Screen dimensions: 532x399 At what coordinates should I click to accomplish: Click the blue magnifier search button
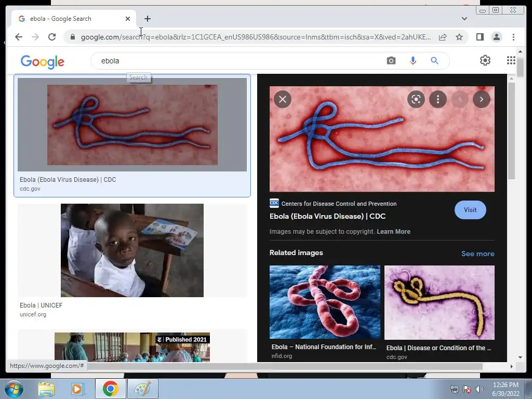pyautogui.click(x=434, y=61)
